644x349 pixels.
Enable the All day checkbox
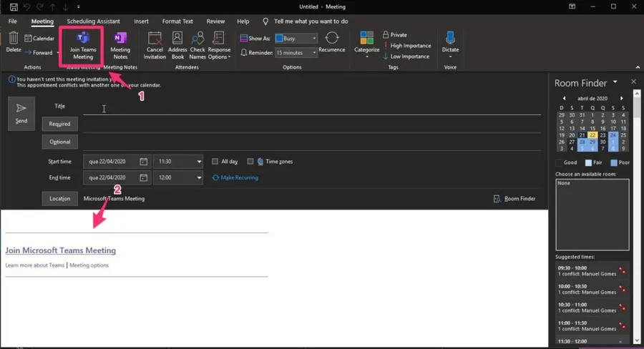pyautogui.click(x=215, y=162)
